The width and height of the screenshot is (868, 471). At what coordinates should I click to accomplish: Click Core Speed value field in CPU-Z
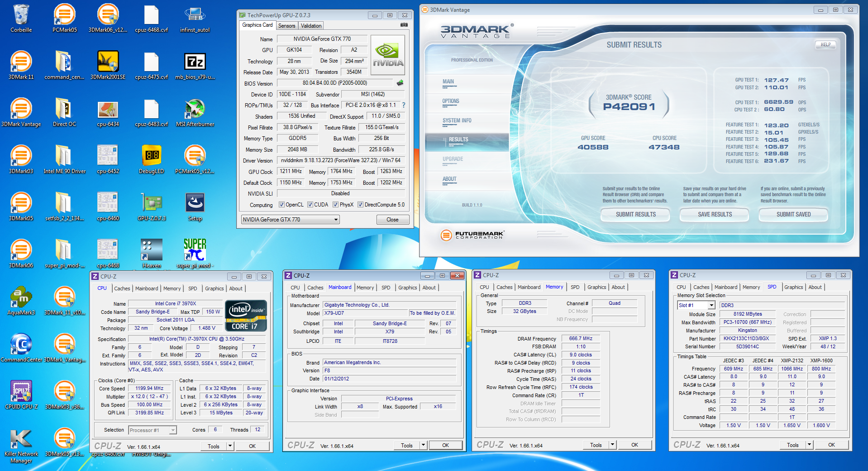point(149,388)
